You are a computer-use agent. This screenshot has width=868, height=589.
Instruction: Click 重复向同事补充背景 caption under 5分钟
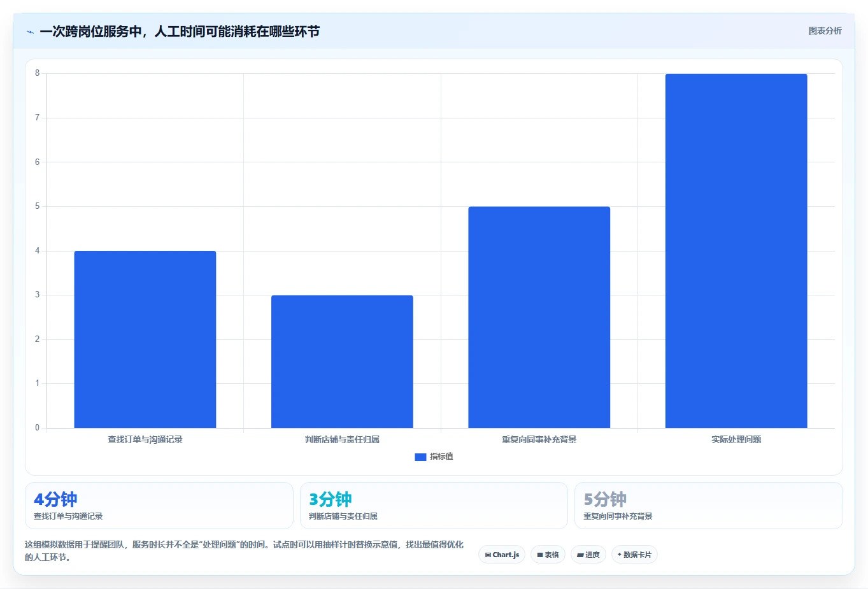(618, 516)
